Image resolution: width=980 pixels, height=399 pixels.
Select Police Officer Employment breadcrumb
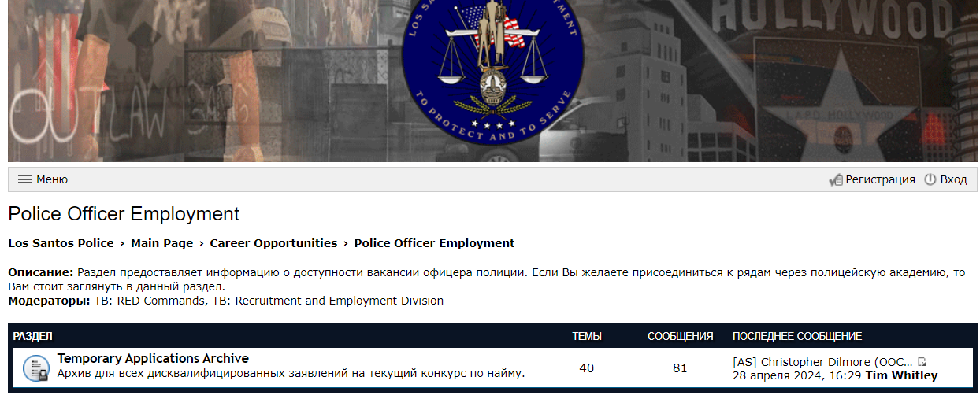434,243
